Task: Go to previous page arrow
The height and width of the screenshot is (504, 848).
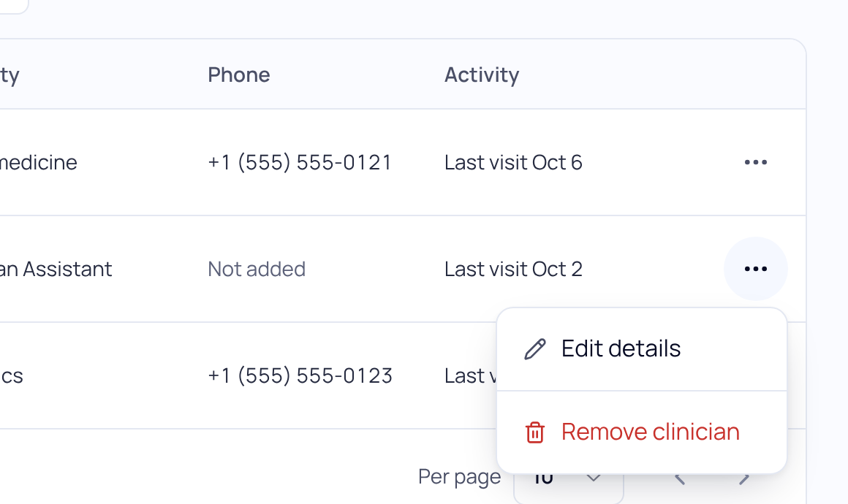Action: point(681,478)
